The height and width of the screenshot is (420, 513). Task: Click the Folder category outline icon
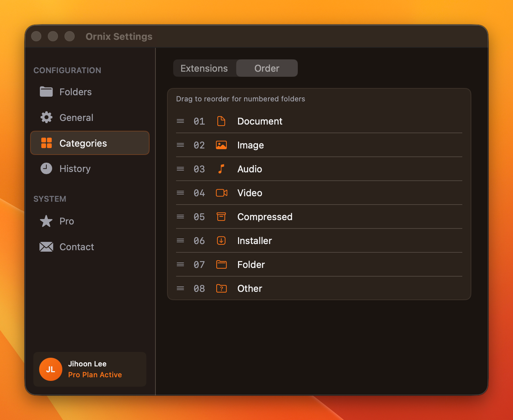point(221,265)
